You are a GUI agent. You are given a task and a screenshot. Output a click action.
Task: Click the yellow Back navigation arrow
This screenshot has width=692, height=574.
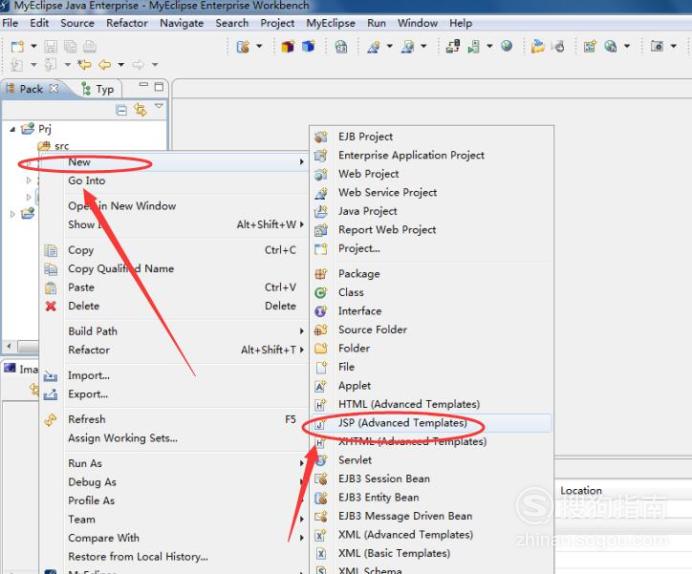tap(104, 65)
